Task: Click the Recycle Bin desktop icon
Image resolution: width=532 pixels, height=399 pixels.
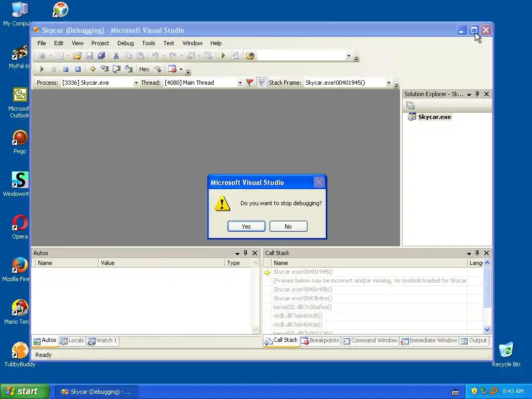Action: pyautogui.click(x=506, y=354)
